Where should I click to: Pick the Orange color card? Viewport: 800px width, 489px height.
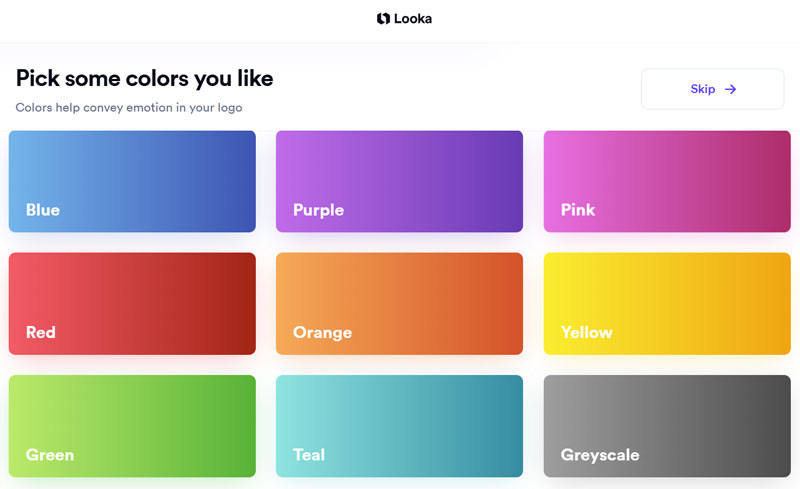coord(399,303)
